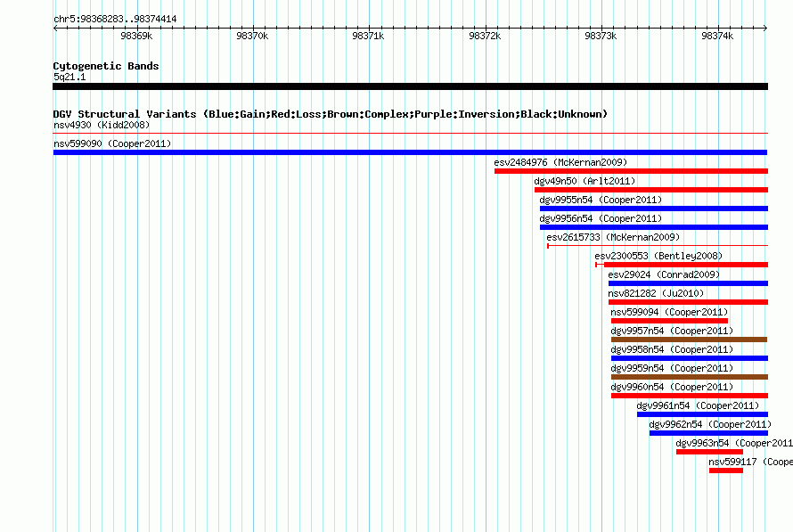Open the nsv599094 (Cooper2011) label
This screenshot has height=532, width=793.
click(x=670, y=312)
